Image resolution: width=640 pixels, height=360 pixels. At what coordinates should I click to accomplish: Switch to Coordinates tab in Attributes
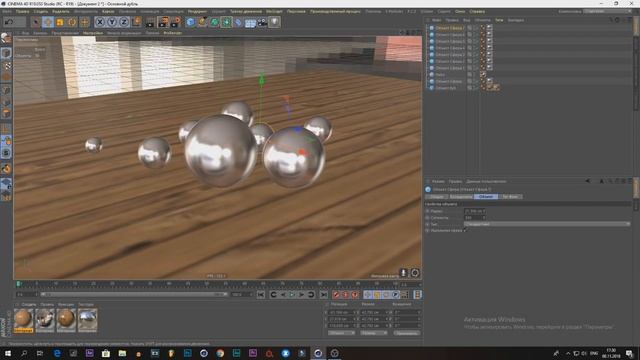(x=460, y=196)
